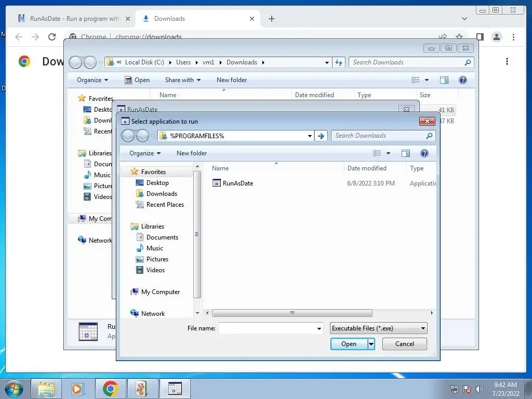
Task: Open a new Chrome tab
Action: pyautogui.click(x=271, y=19)
